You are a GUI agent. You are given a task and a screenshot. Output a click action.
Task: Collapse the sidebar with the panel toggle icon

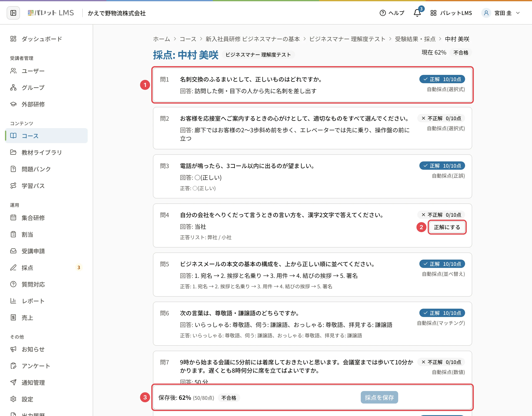[13, 13]
